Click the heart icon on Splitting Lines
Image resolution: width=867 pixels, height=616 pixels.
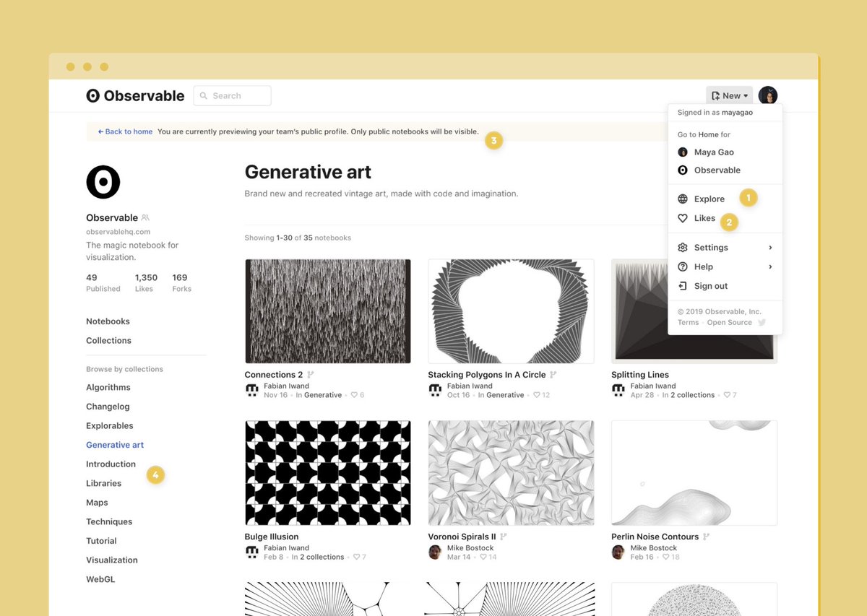point(727,395)
